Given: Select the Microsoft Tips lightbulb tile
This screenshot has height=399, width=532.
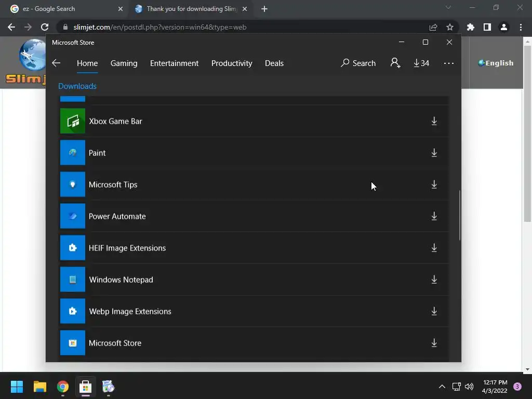Looking at the screenshot, I should click(x=73, y=184).
